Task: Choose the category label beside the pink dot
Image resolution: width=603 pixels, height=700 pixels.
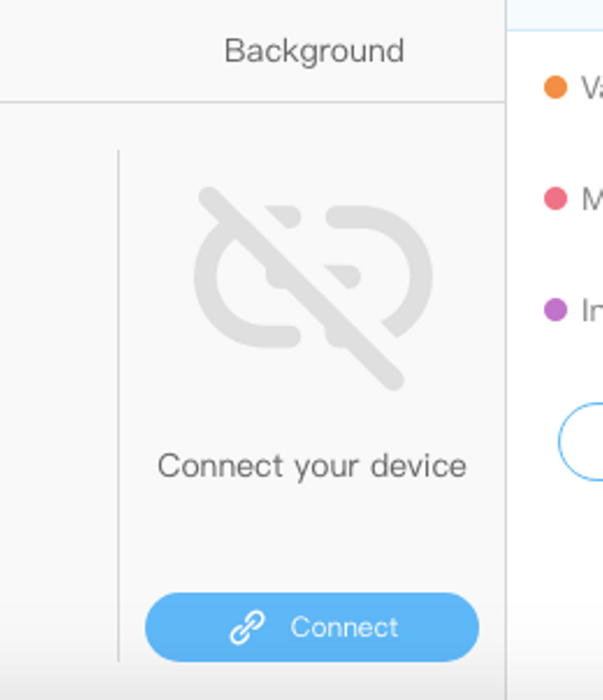Action: pyautogui.click(x=593, y=199)
